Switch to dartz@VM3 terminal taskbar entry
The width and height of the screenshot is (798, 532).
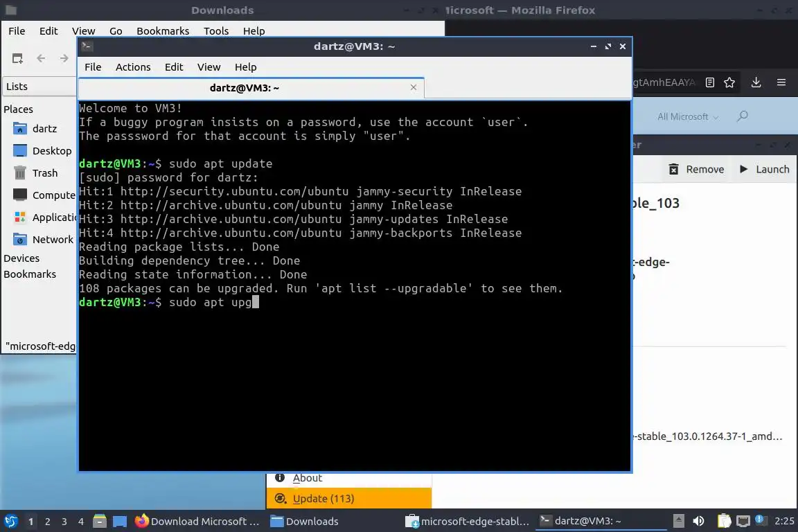point(601,522)
